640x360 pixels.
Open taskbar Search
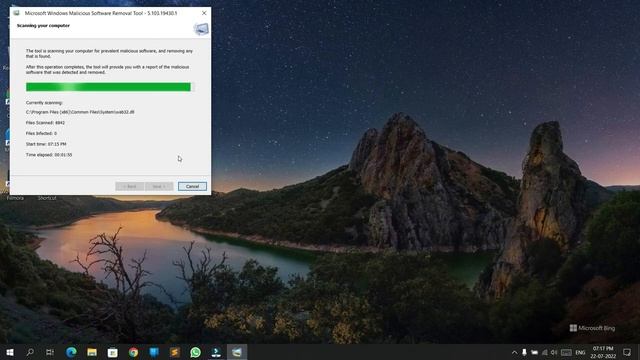pos(30,352)
